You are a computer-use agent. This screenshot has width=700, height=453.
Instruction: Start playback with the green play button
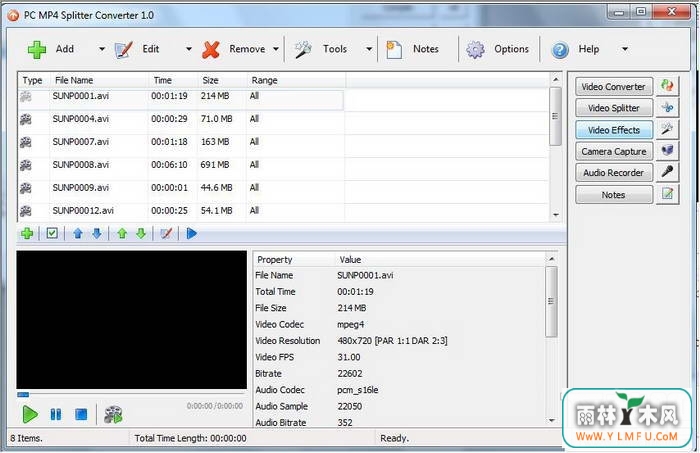pyautogui.click(x=30, y=415)
